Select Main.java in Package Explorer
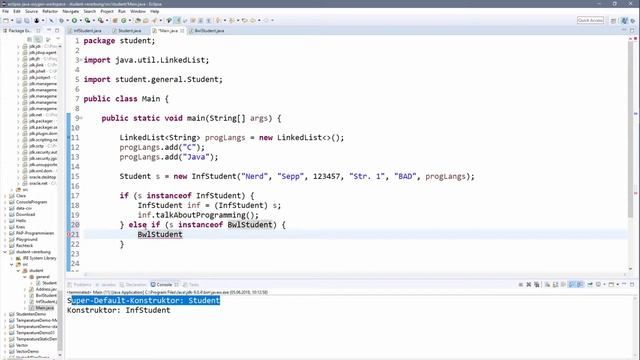 [x=44, y=308]
